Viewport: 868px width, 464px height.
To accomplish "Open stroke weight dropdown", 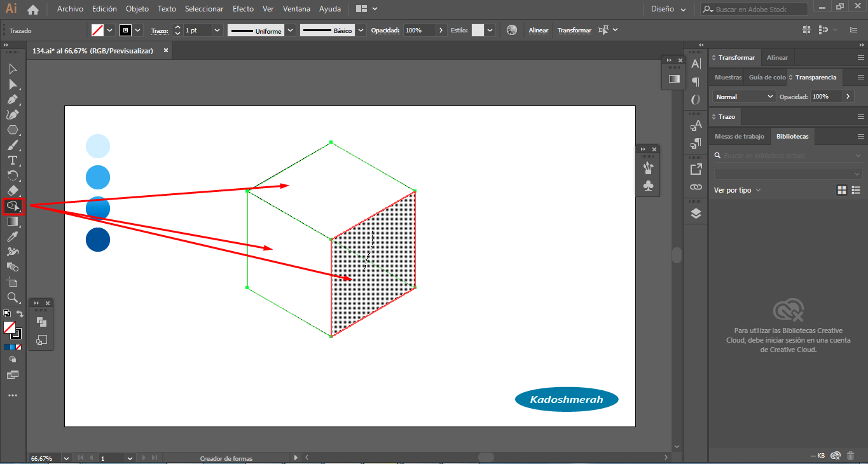I will pyautogui.click(x=217, y=30).
